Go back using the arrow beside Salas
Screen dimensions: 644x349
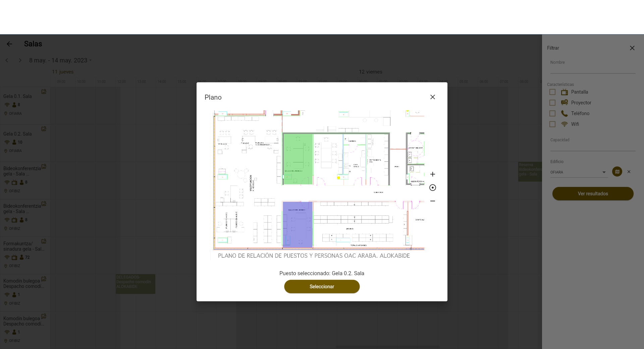pos(9,44)
